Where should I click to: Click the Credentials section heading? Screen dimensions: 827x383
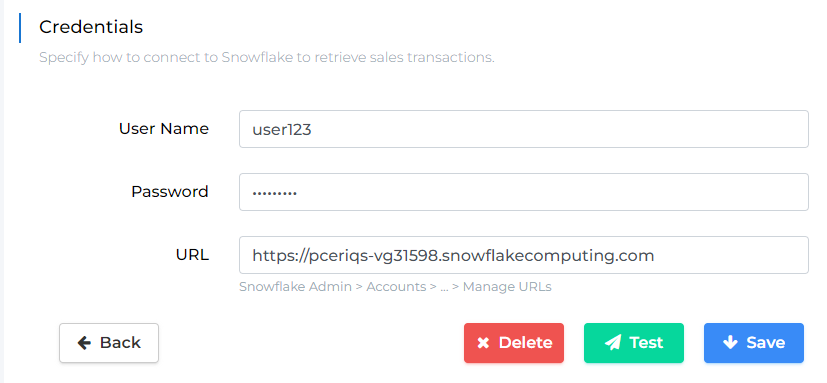(91, 27)
